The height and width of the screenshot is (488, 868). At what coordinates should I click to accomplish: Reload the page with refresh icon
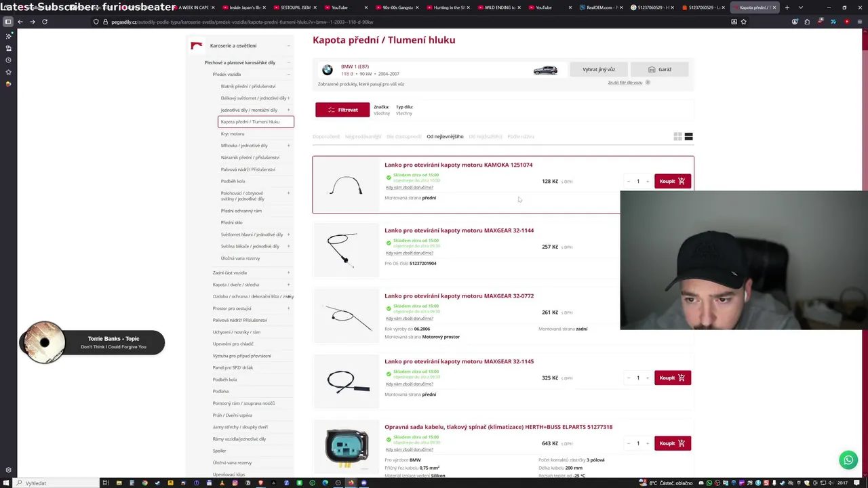(x=45, y=22)
